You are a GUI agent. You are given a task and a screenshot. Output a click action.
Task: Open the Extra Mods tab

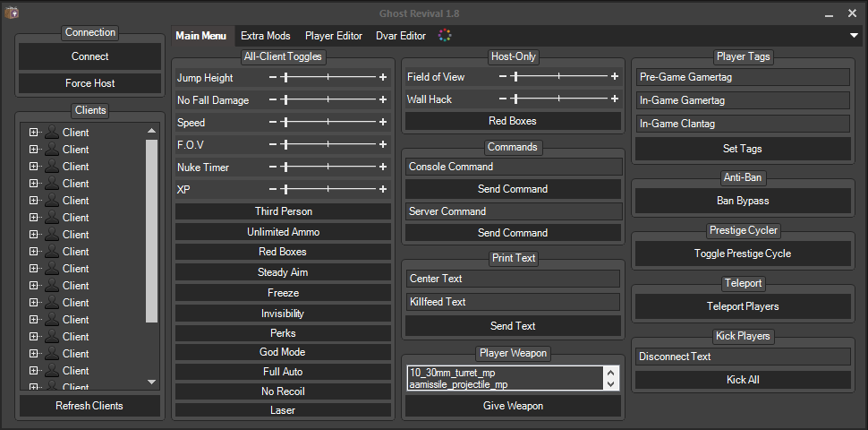click(x=266, y=36)
